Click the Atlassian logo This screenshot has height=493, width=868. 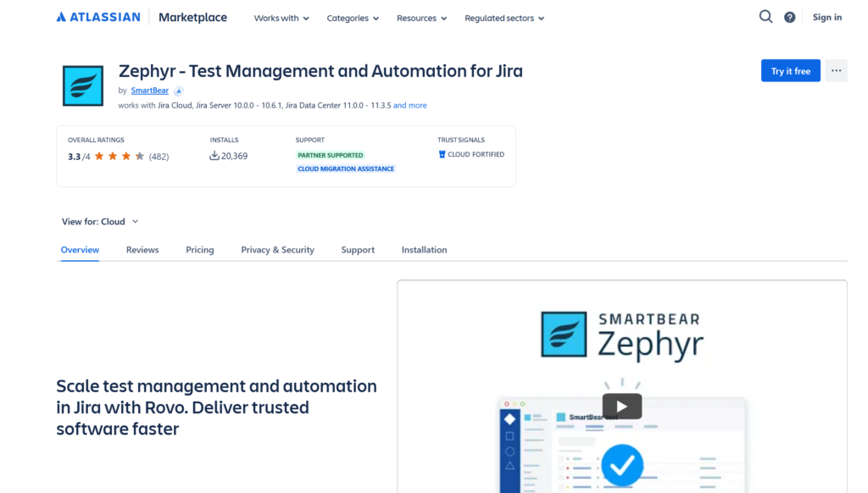tap(98, 17)
